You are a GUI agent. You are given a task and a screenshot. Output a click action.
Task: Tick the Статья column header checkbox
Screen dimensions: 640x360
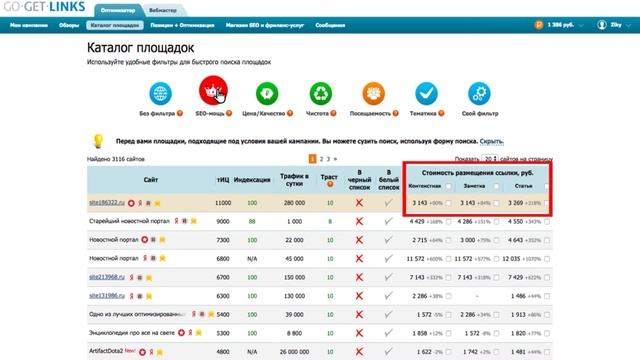point(547,186)
